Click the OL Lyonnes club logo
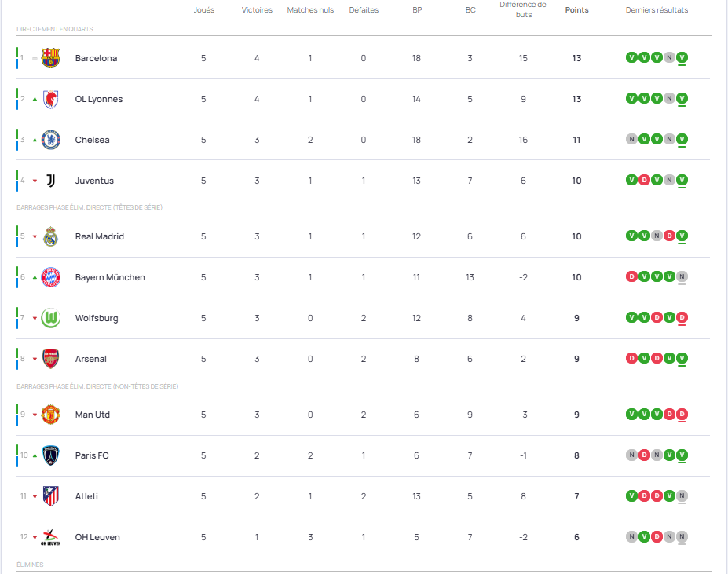The height and width of the screenshot is (574, 728). coord(50,99)
